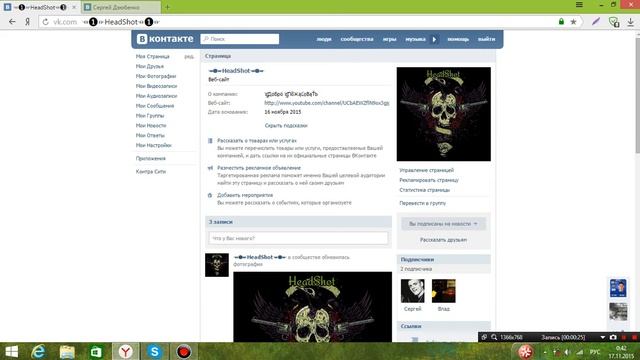Click recorder camera screenshot icon
This screenshot has height=360, width=640.
click(x=613, y=337)
